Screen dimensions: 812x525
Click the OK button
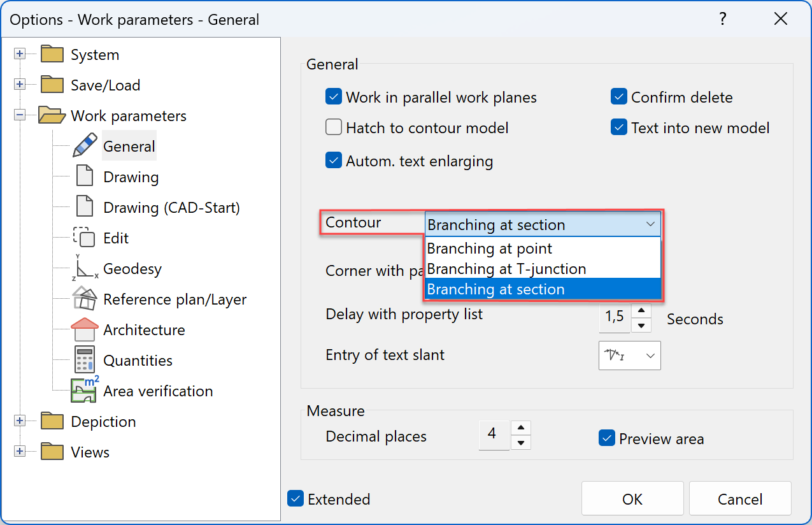[632, 499]
